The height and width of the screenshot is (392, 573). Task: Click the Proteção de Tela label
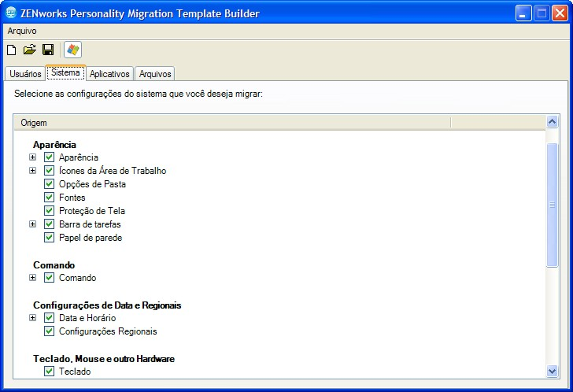92,211
